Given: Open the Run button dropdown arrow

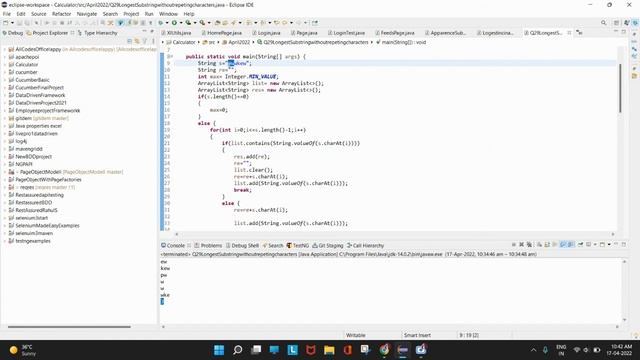Looking at the screenshot, I should coord(180,23).
